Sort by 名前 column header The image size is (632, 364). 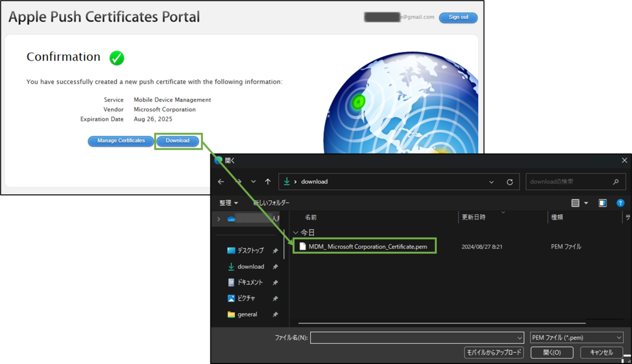pos(311,217)
